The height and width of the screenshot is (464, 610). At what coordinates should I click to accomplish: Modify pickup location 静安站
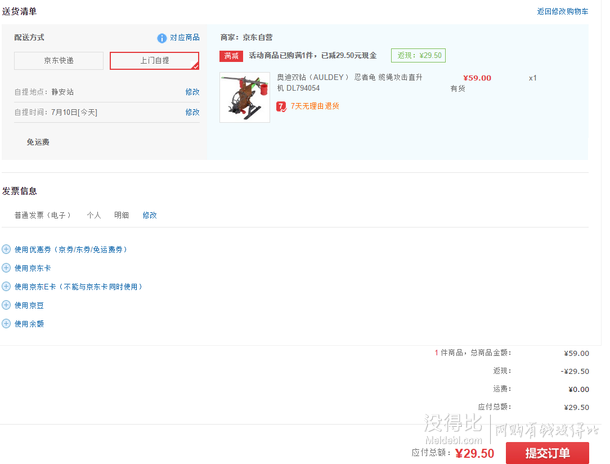[x=192, y=92]
